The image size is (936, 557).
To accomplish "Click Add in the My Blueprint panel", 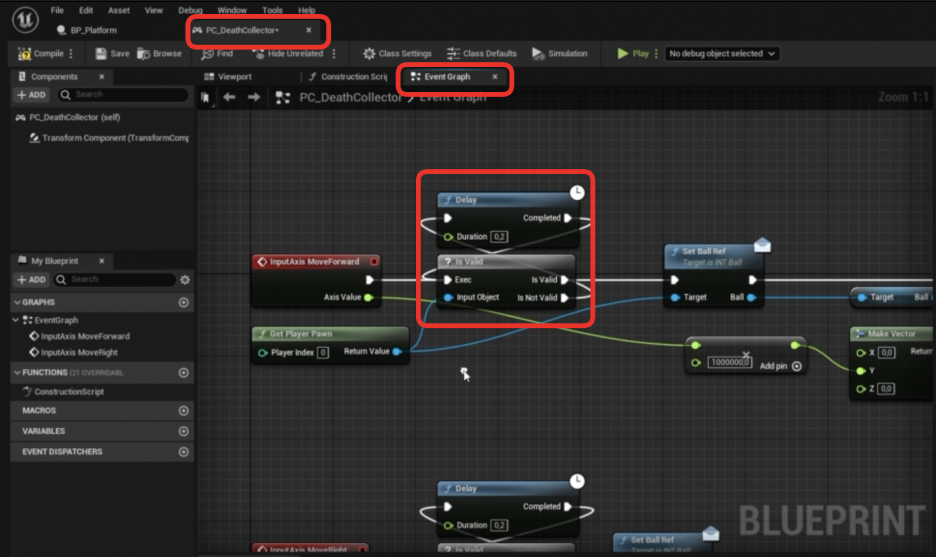I will (x=32, y=279).
